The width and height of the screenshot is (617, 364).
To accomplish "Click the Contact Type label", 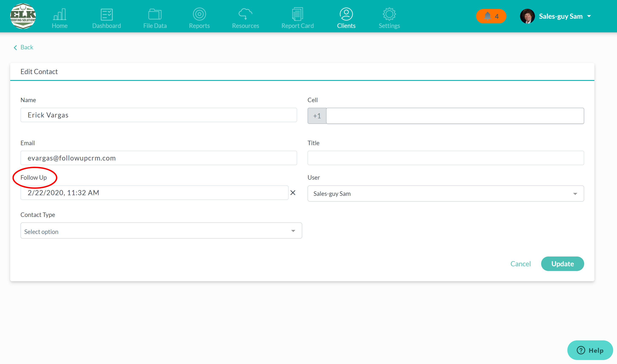I will [38, 215].
